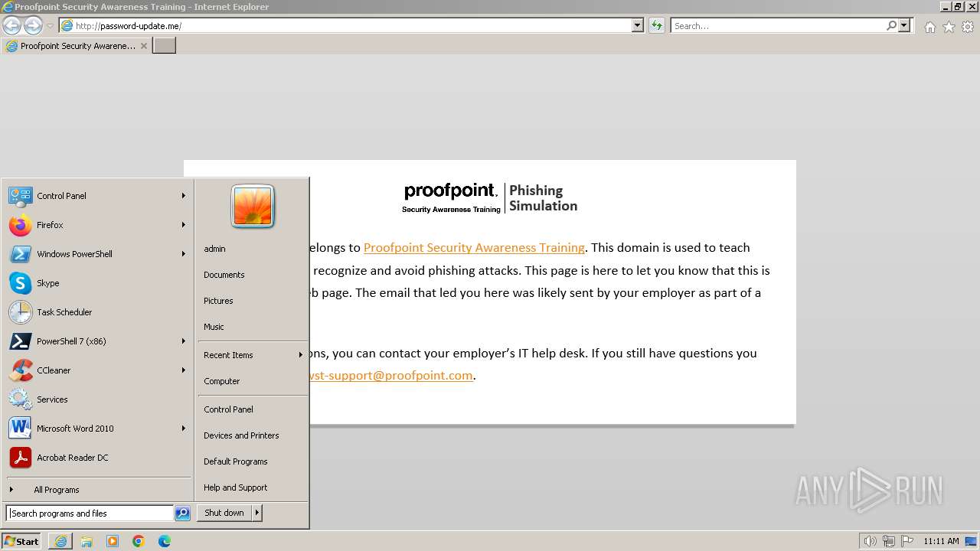Screen dimensions: 980x551
Task: Click Internet Explorer taskbar icon
Action: pyautogui.click(x=60, y=541)
